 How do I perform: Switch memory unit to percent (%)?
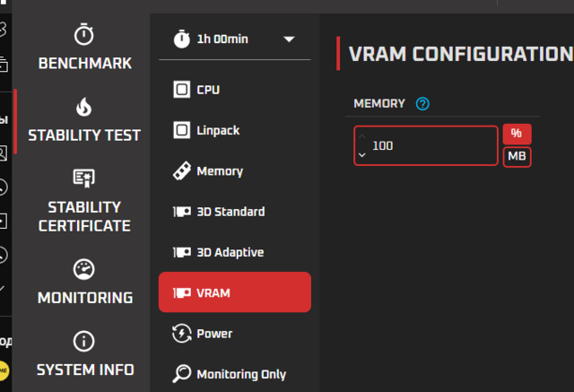517,134
